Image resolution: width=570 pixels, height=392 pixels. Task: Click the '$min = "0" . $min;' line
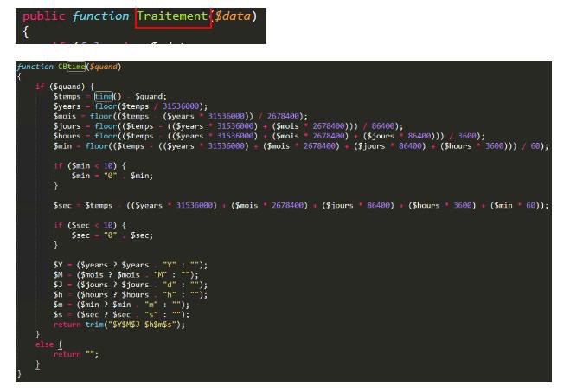[x=112, y=176]
